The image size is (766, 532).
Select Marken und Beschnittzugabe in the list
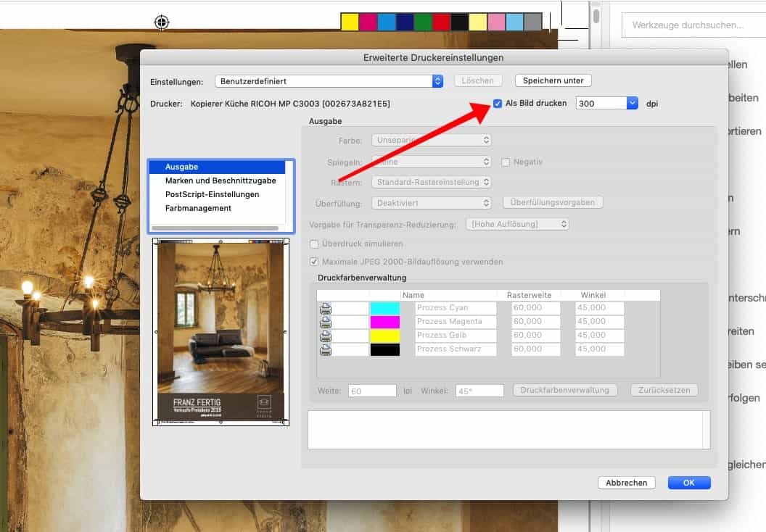tap(221, 180)
